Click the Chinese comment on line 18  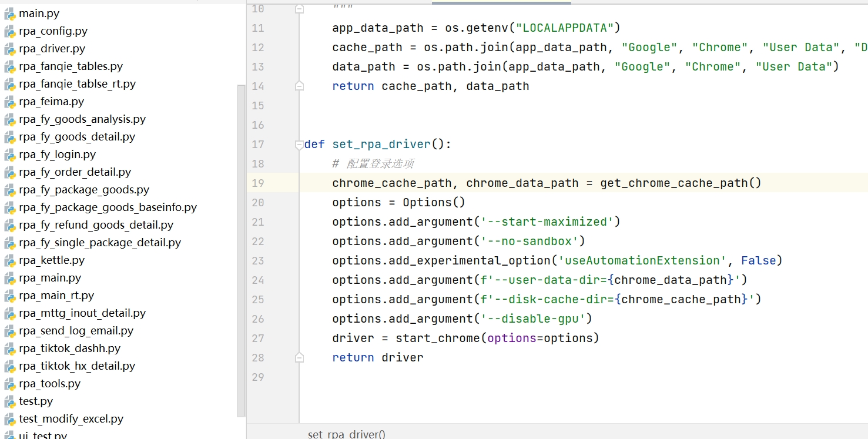373,163
